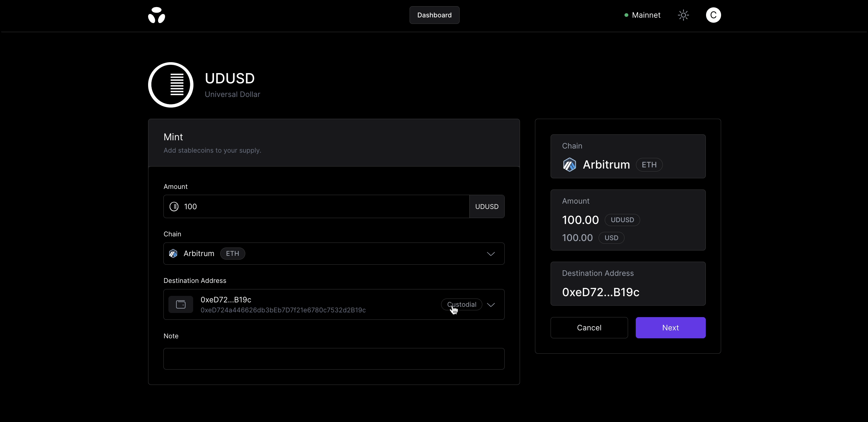Click the app logo in header

pos(157,15)
